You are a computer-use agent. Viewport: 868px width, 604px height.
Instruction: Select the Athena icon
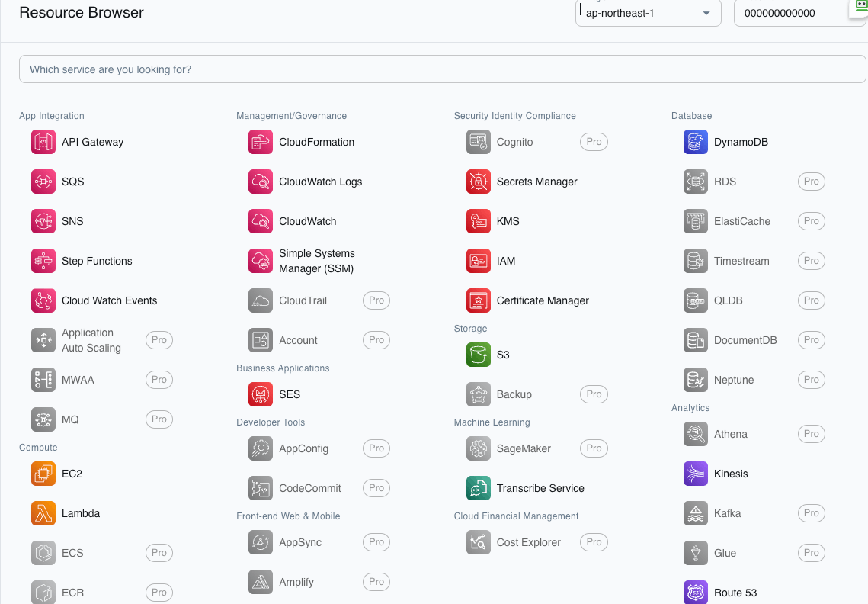(696, 434)
